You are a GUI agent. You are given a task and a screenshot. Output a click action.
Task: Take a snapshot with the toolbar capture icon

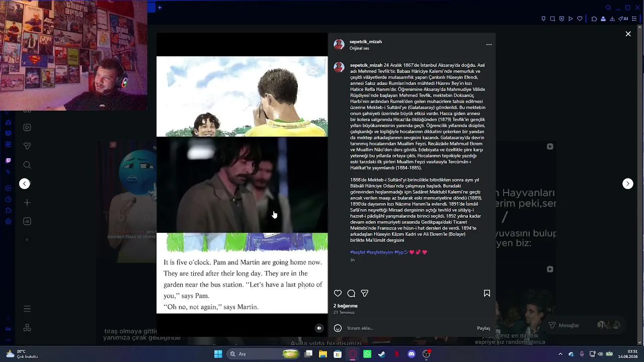click(x=552, y=19)
